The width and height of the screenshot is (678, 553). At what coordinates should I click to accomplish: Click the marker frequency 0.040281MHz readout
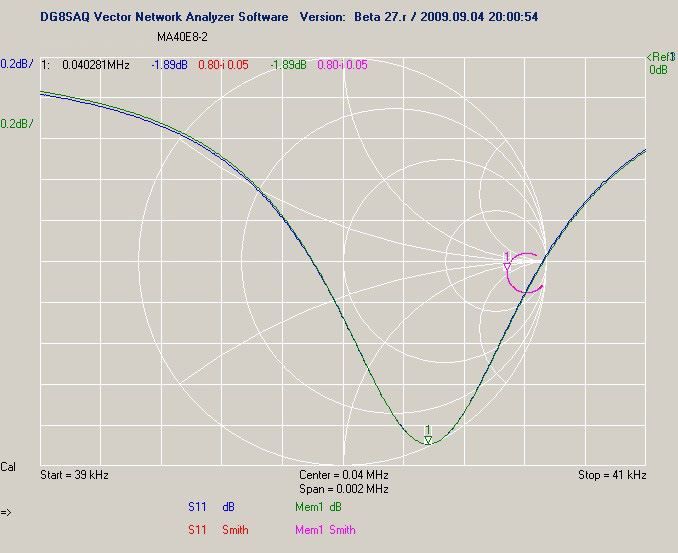(96, 65)
